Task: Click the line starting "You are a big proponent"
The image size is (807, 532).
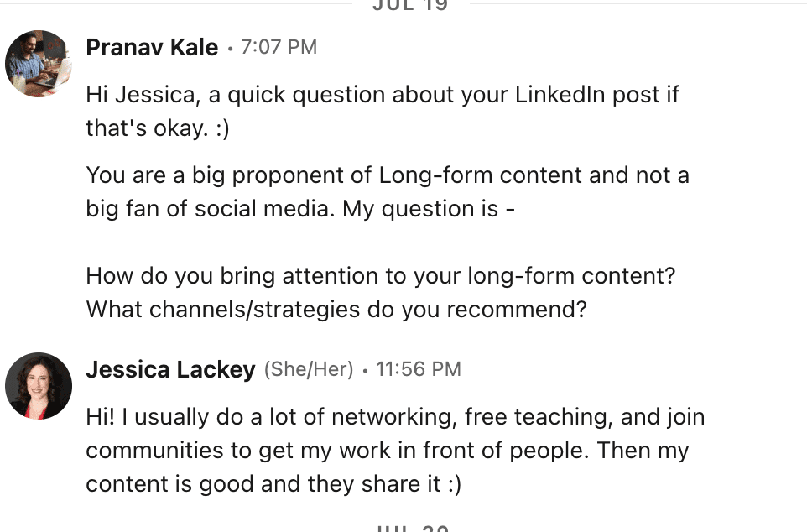Action: point(388,175)
